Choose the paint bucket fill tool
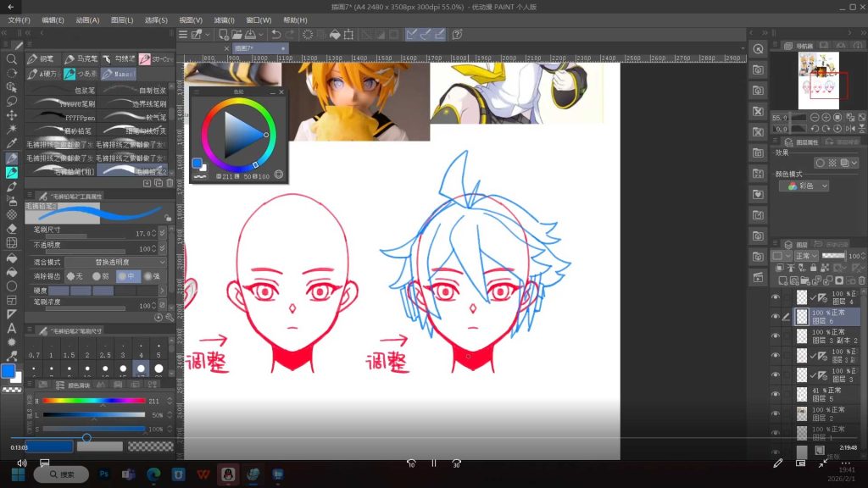 pos(11,258)
